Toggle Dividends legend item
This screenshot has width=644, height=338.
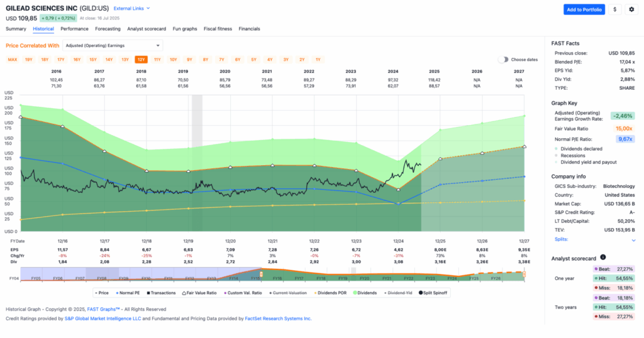pyautogui.click(x=365, y=293)
